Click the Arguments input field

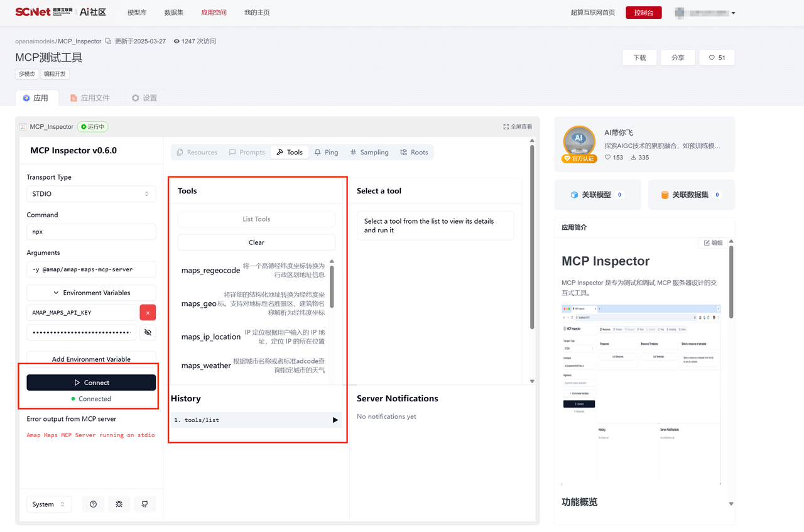tap(91, 269)
